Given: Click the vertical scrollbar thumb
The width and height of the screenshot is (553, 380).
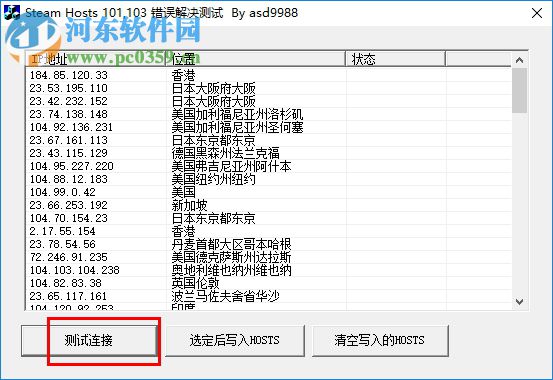Looking at the screenshot, I should 519,91.
